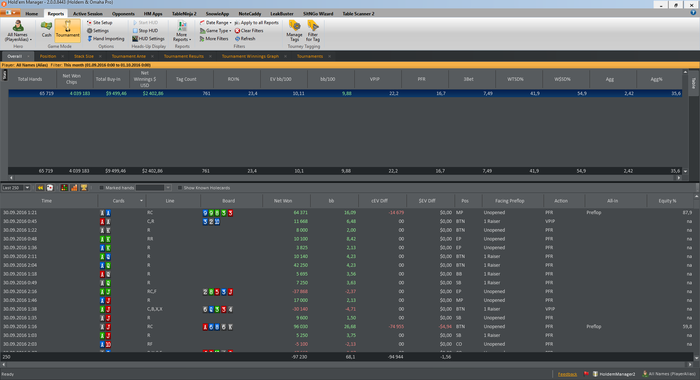Click the orange bar chart icon

pos(74,188)
